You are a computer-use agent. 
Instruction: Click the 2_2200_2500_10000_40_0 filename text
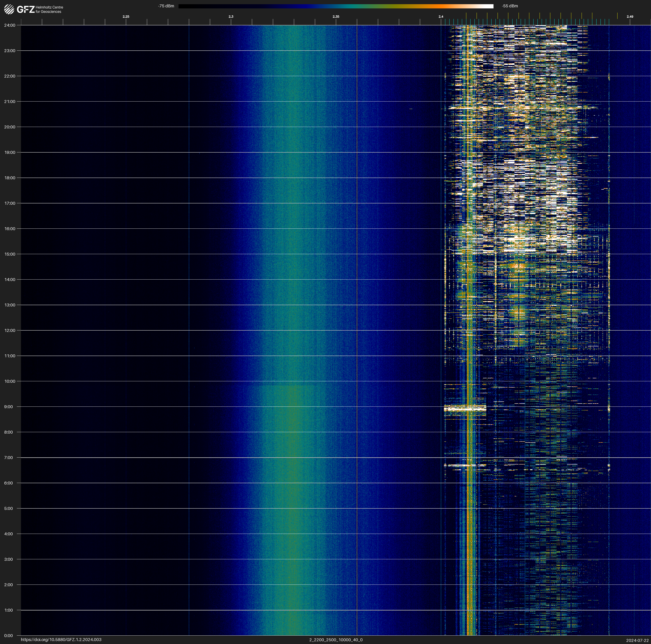[x=336, y=640]
